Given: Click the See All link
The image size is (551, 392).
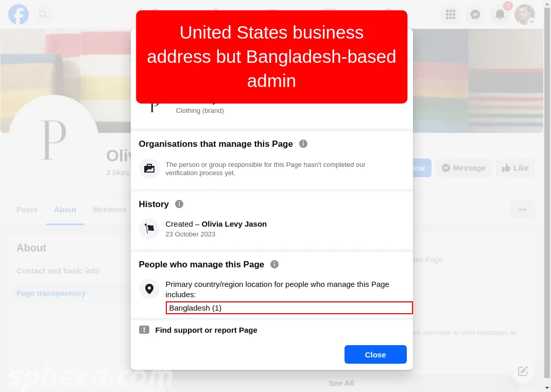Looking at the screenshot, I should 341,383.
